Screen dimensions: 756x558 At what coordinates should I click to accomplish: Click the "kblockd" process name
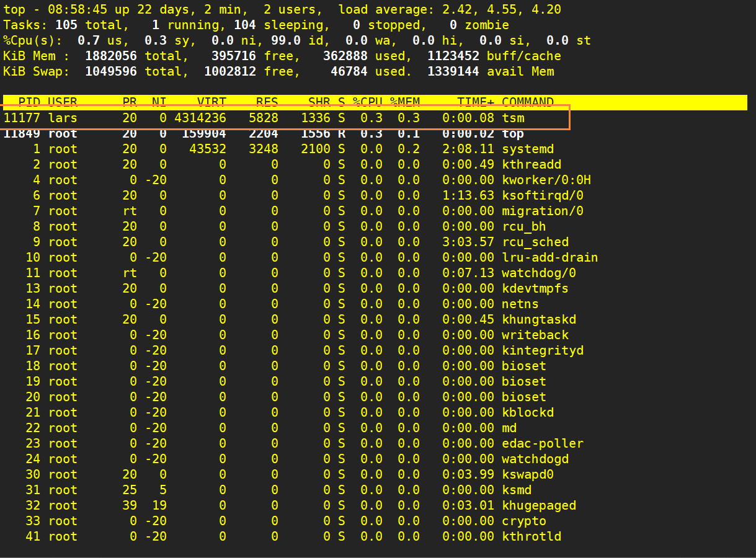[x=528, y=412]
